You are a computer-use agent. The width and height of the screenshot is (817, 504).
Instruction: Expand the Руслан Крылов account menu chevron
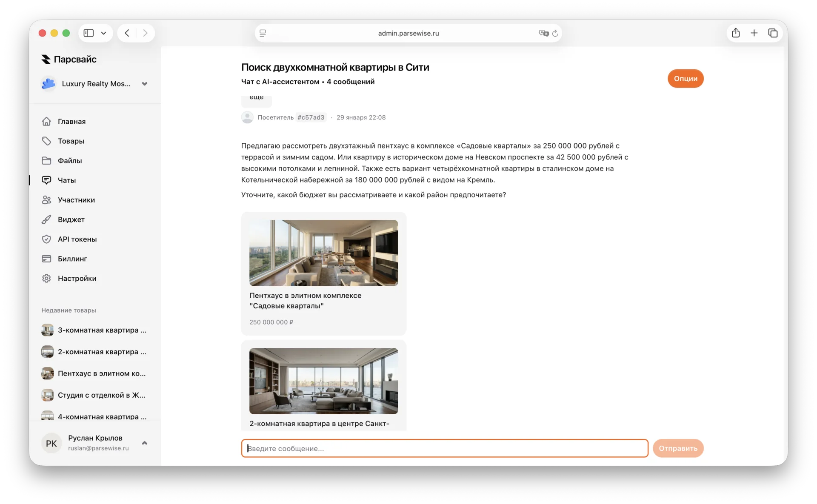[145, 443]
